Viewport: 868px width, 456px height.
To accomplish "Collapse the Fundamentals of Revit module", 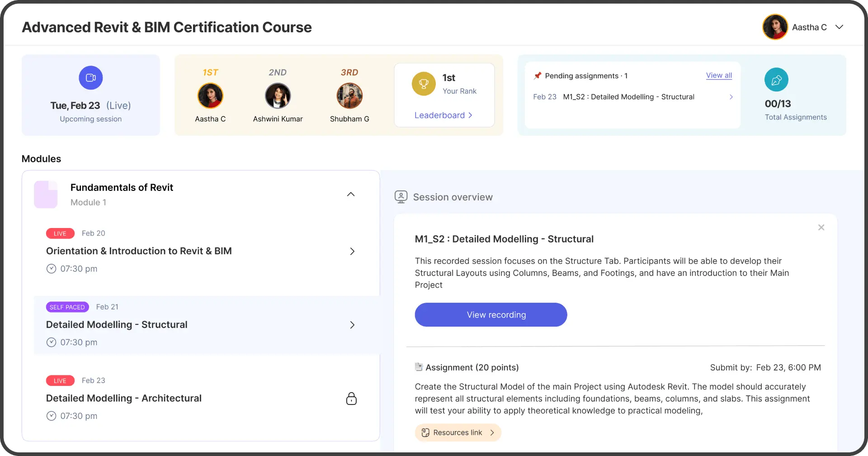I will (x=351, y=194).
